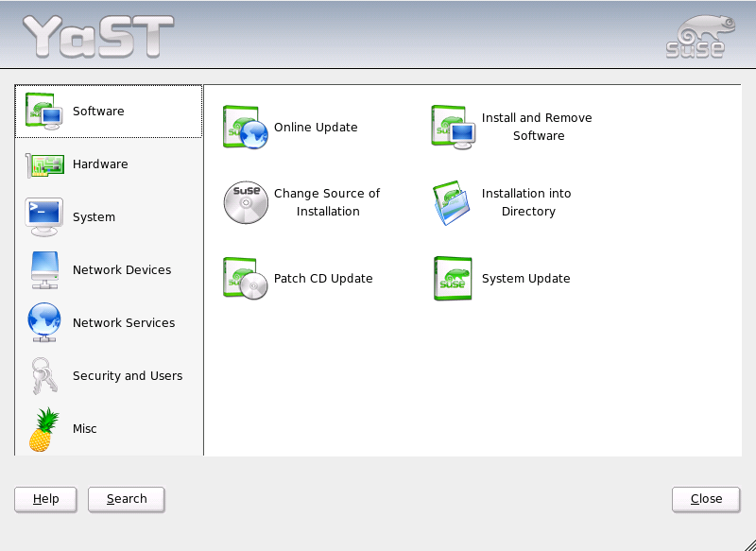Choose Network Services globe icon
The width and height of the screenshot is (756, 551).
[44, 322]
